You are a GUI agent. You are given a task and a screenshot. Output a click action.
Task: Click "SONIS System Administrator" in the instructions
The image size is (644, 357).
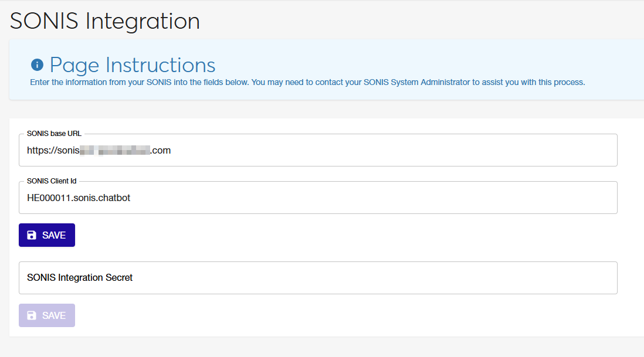pyautogui.click(x=416, y=82)
